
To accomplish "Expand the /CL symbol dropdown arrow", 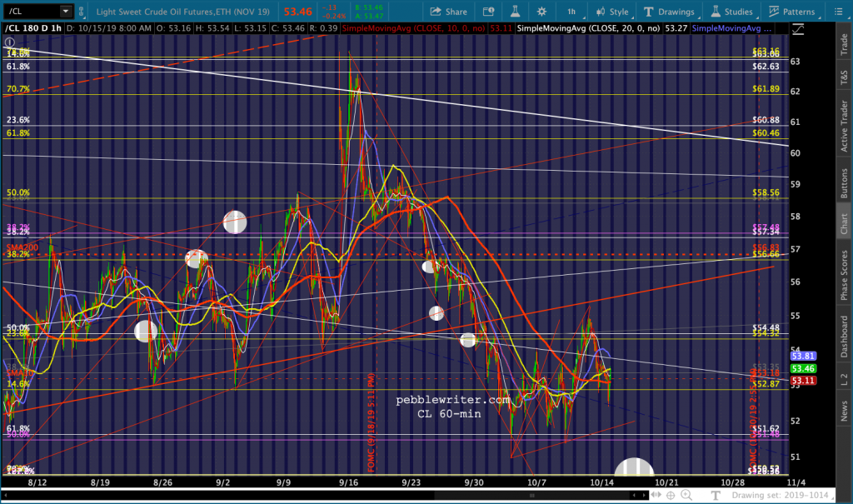I will (66, 12).
